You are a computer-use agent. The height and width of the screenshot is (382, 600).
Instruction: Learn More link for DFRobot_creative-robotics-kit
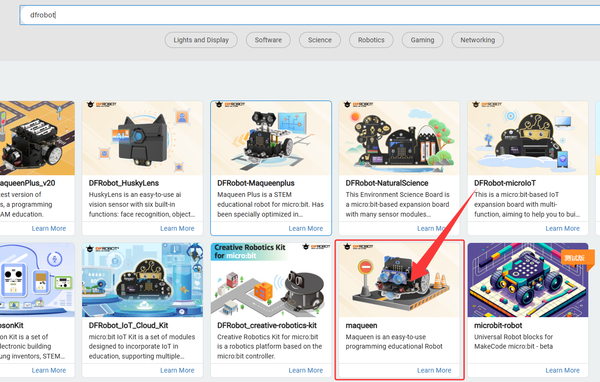point(306,371)
